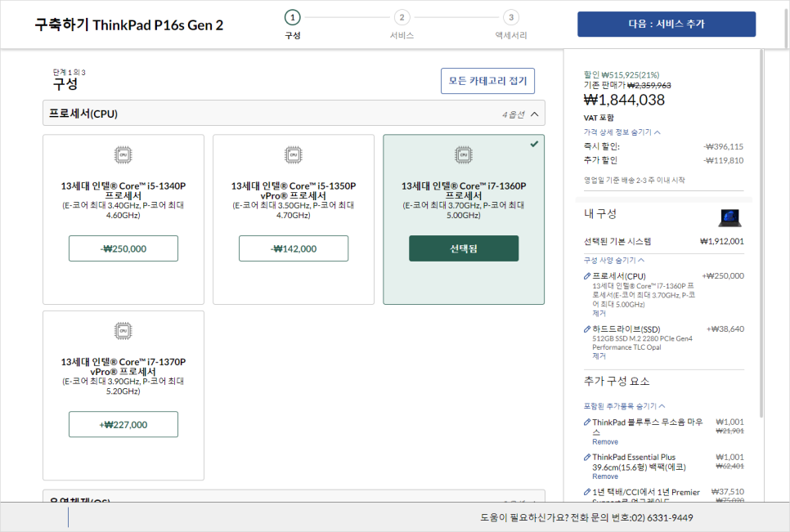Collapse 가격 상세 정보 숨기기 link
Screen dimensions: 790x532
(x=622, y=132)
